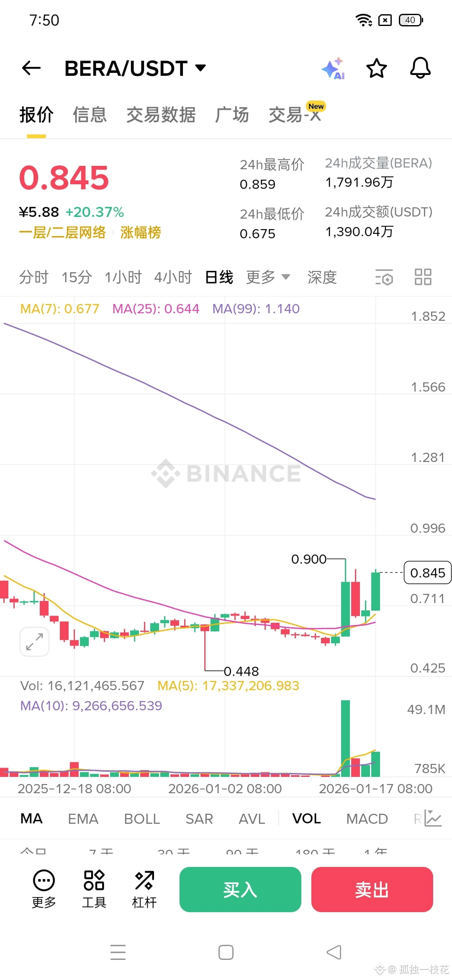The height and width of the screenshot is (980, 452).
Task: Tap the MA(7): 0.677 indicator label
Action: click(x=59, y=309)
